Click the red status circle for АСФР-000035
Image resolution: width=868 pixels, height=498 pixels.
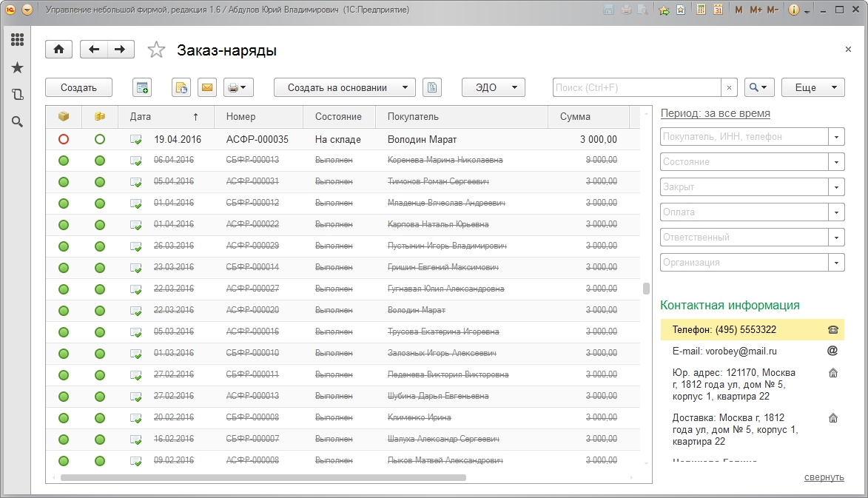(x=64, y=139)
